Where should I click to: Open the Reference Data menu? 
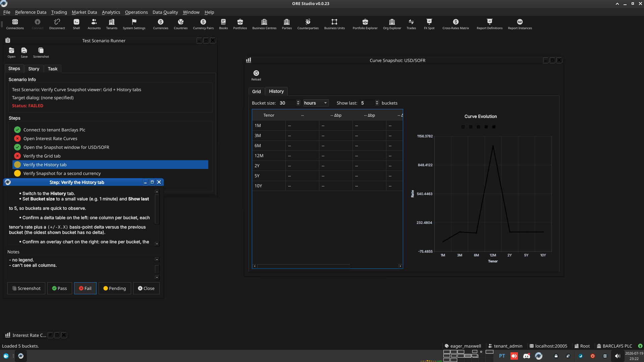[31, 12]
